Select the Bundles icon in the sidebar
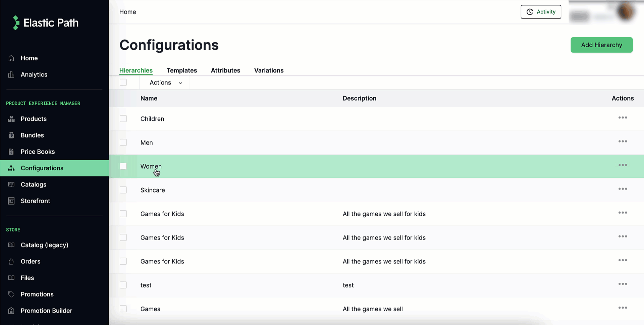Image resolution: width=644 pixels, height=325 pixels. (11, 135)
